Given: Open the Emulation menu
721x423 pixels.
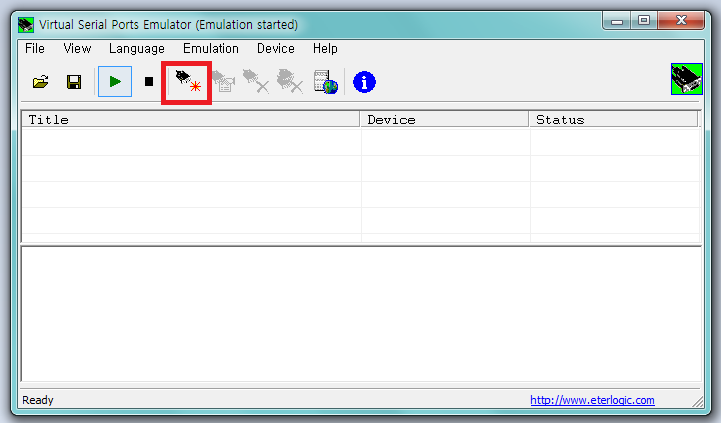Looking at the screenshot, I should click(x=211, y=49).
